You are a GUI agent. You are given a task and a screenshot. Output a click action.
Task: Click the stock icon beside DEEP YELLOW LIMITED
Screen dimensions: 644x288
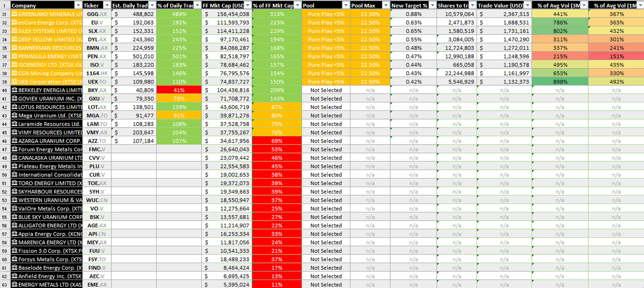pos(14,40)
